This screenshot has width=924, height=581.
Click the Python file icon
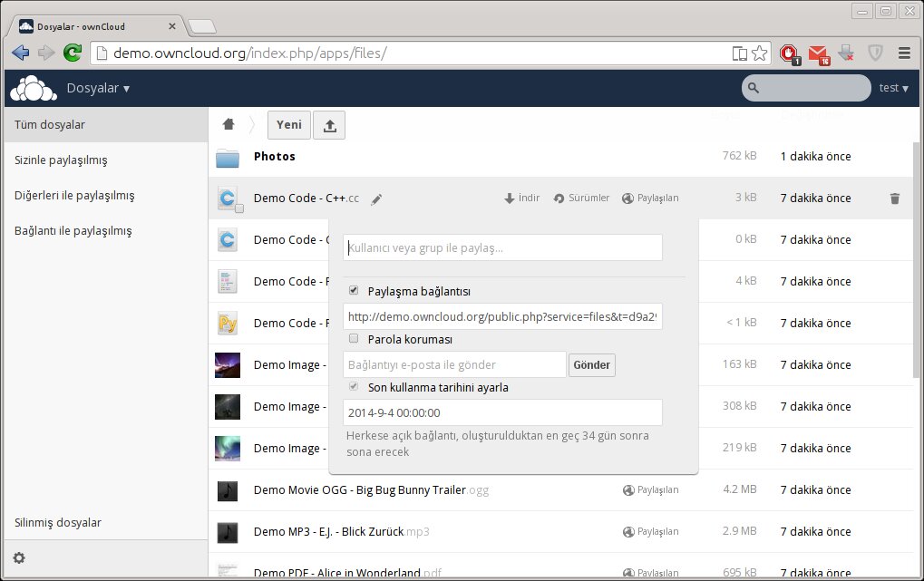click(x=228, y=324)
